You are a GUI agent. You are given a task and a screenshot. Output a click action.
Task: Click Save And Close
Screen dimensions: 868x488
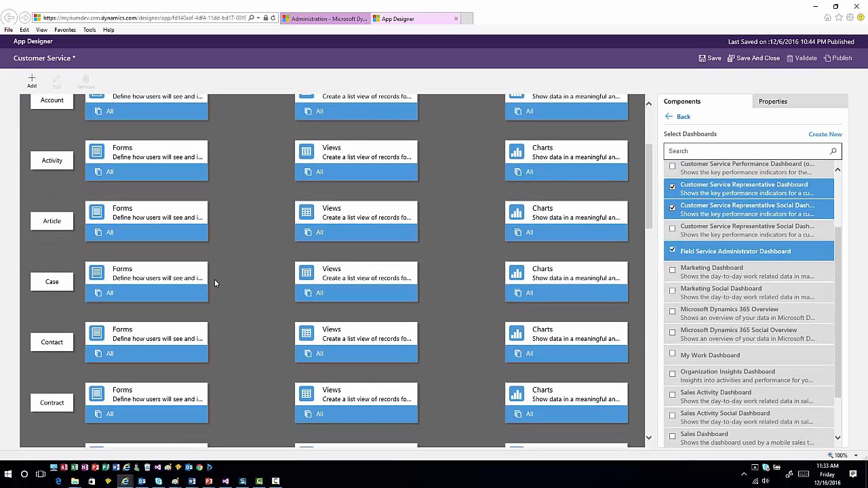(753, 58)
